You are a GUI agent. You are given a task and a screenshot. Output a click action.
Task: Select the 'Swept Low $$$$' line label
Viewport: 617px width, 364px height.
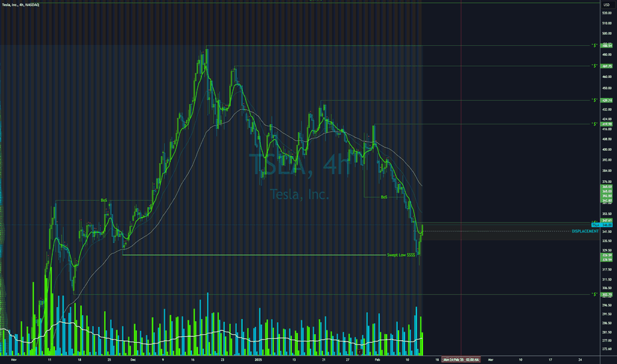[401, 255]
